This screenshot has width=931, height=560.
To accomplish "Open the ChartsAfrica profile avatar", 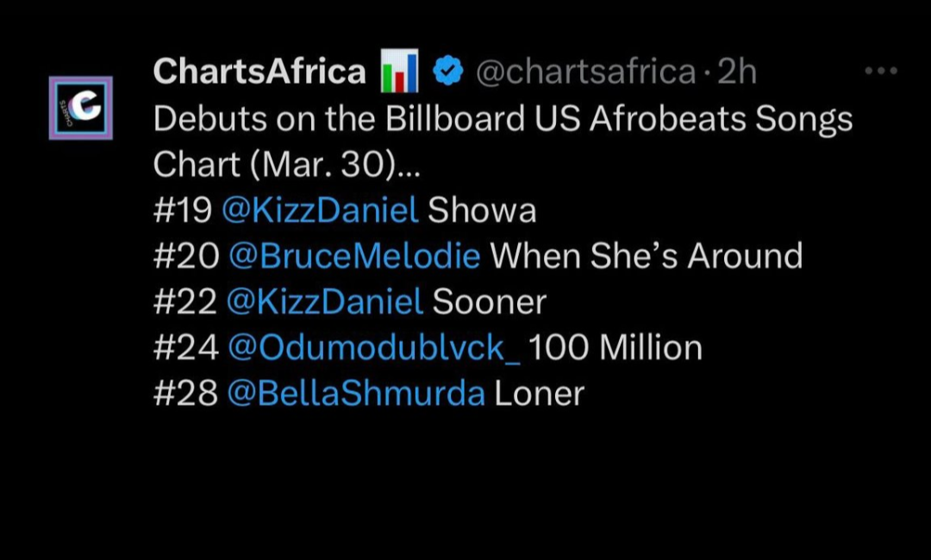I will point(80,108).
